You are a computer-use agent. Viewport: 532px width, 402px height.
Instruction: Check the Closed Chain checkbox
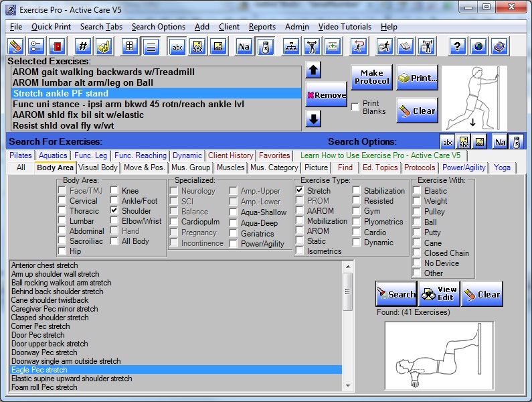[x=417, y=253]
